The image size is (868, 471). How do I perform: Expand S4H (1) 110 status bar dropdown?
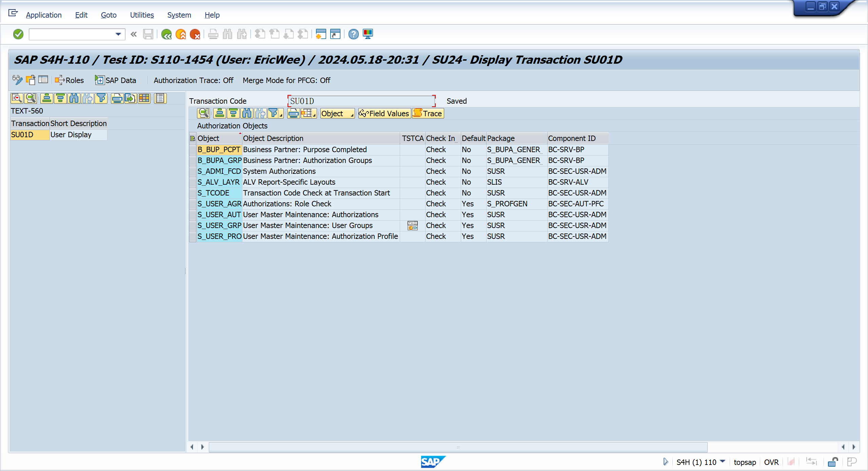click(723, 462)
